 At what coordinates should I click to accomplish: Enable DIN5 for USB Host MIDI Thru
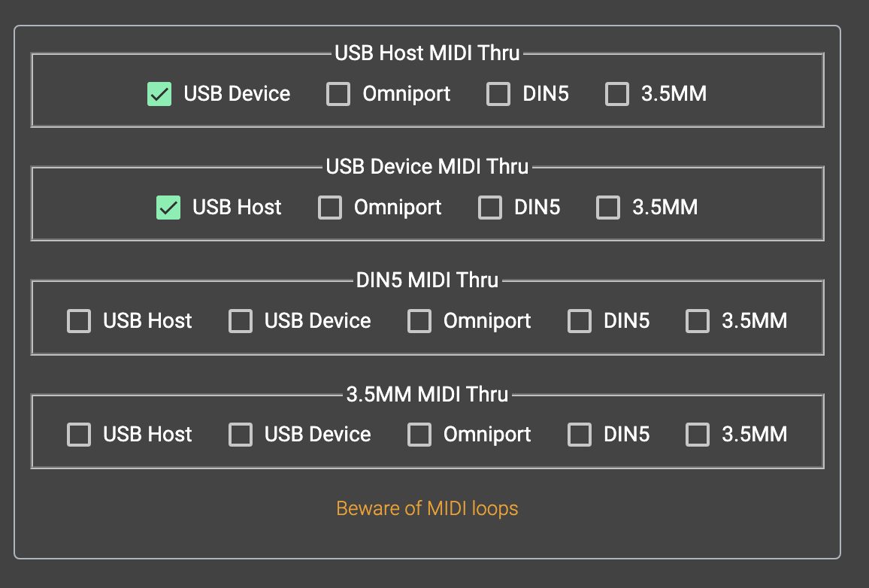498,94
